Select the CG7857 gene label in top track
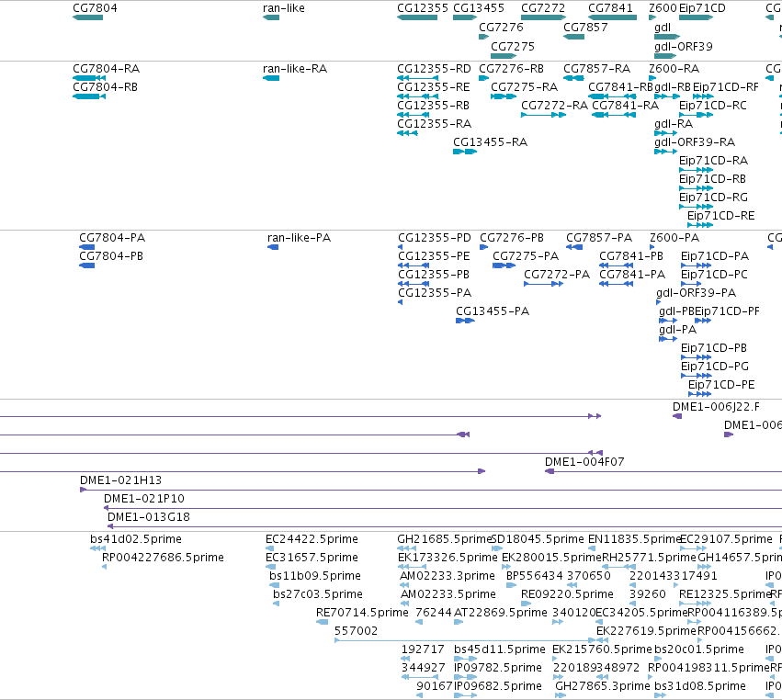The width and height of the screenshot is (782, 700). (x=585, y=27)
